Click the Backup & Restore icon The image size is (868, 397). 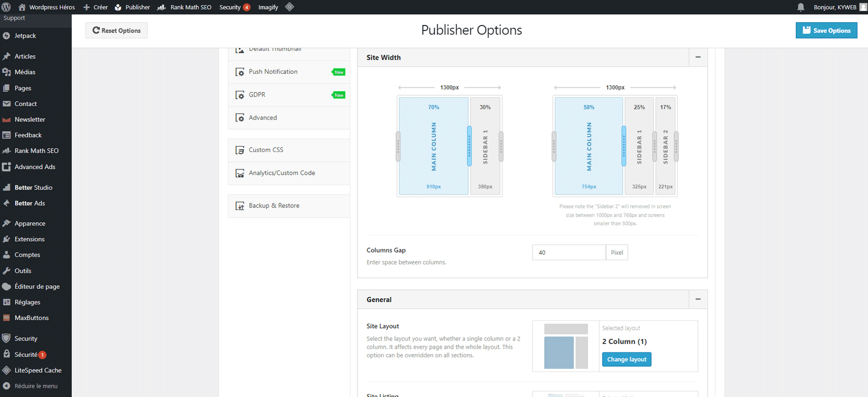pos(240,206)
